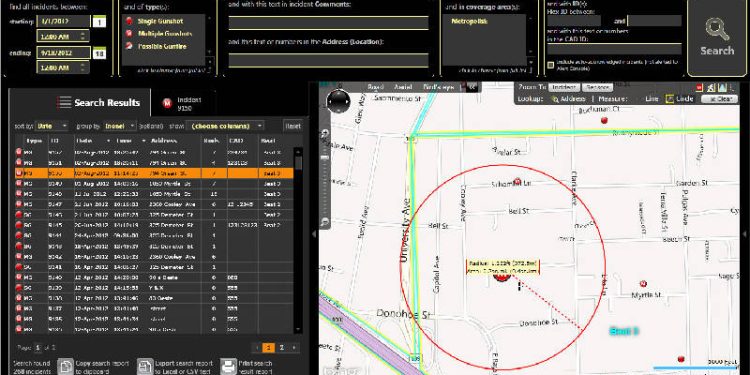The height and width of the screenshot is (375, 750).
Task: Go to next results page arrow
Action: (294, 348)
